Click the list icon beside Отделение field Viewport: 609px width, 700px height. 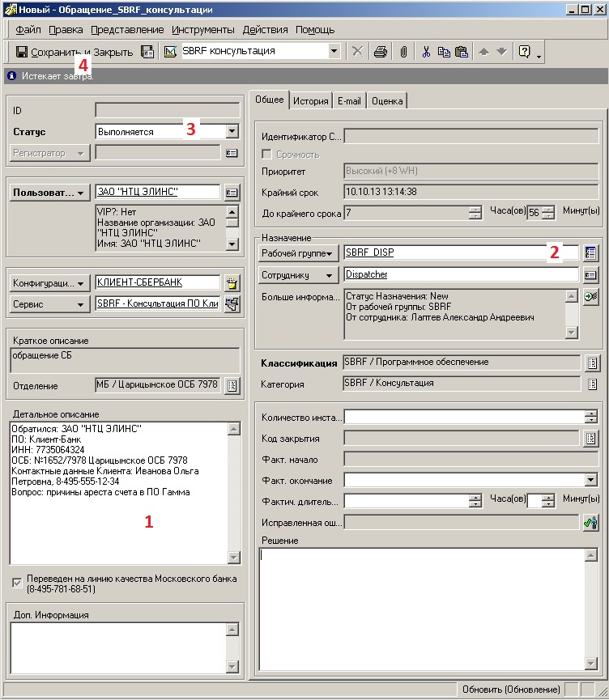click(232, 385)
